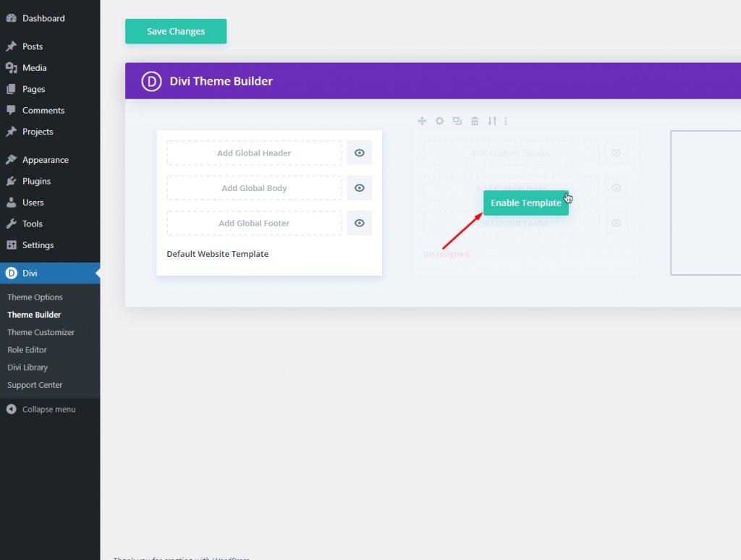Click the move template crosshair icon

tap(422, 121)
